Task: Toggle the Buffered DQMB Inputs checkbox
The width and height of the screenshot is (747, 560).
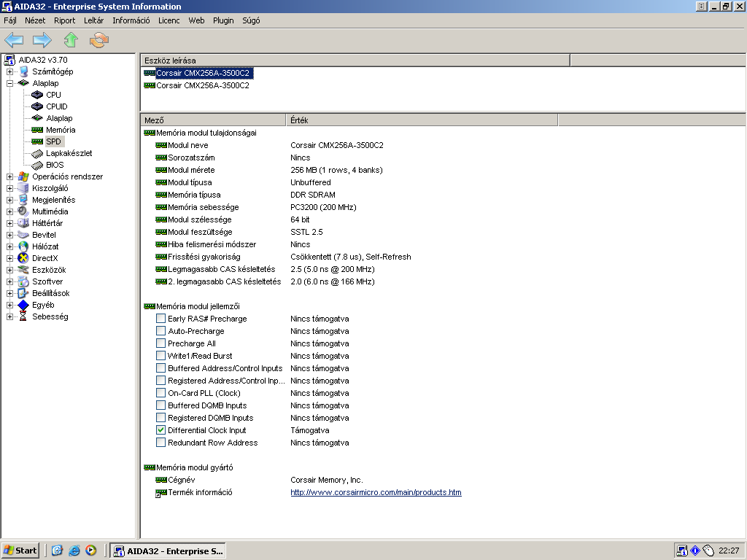Action: tap(161, 405)
